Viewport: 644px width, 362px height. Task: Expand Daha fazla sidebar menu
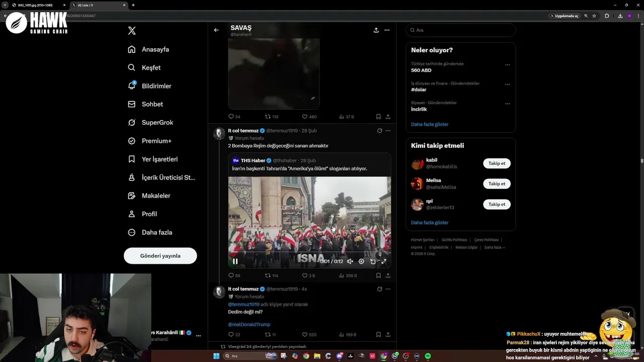click(x=150, y=232)
